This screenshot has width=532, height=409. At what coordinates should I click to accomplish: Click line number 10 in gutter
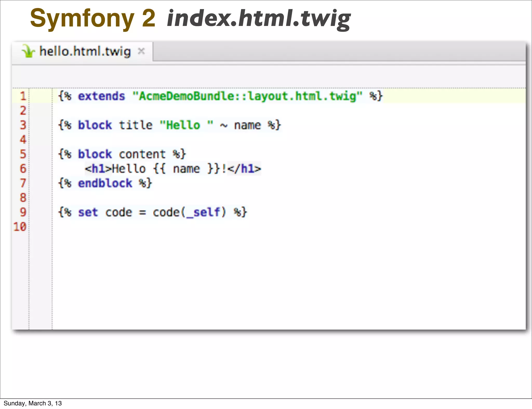[20, 227]
